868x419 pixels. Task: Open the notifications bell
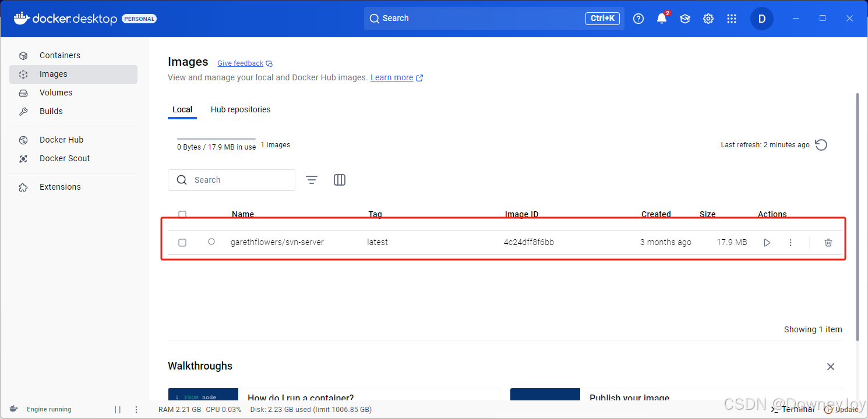[x=662, y=19]
